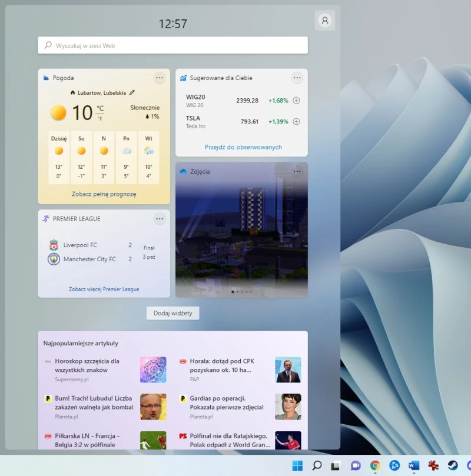
Task: Open Google Chrome from the taskbar
Action: [x=375, y=465]
